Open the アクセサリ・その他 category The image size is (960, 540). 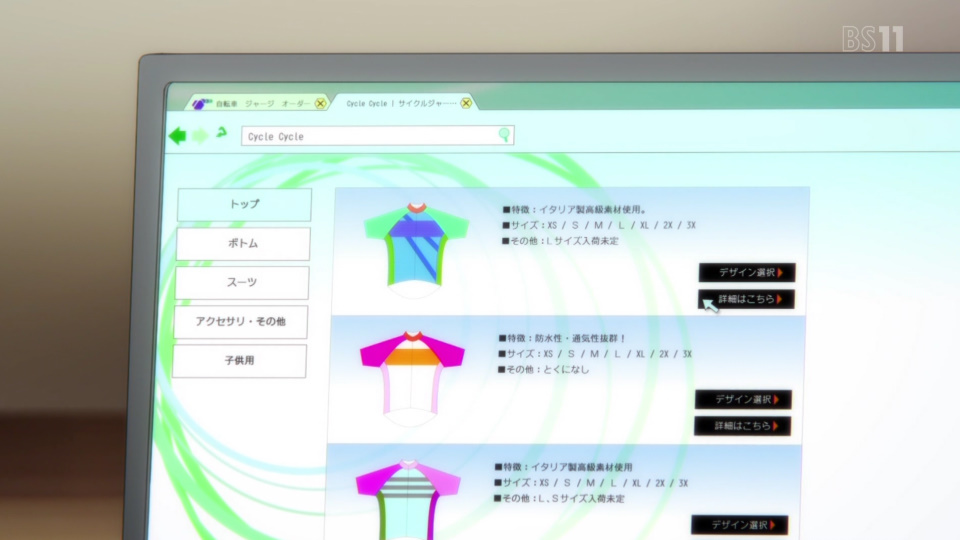[241, 321]
